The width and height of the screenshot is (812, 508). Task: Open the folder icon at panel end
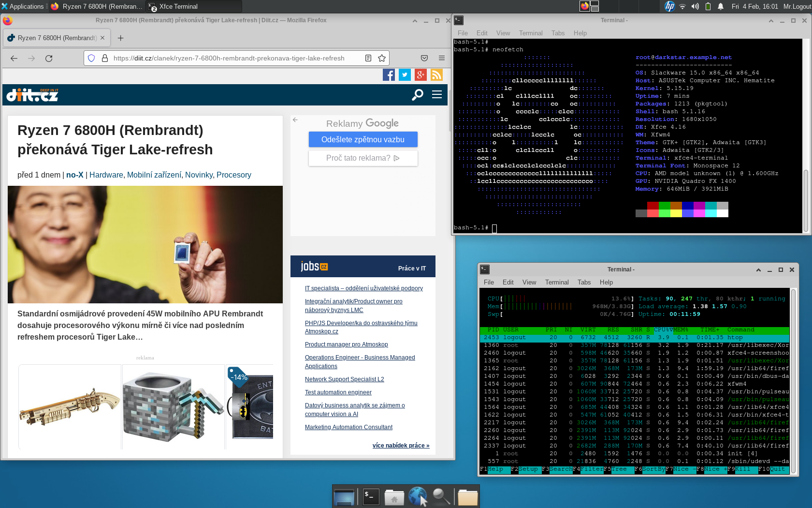coord(467,497)
